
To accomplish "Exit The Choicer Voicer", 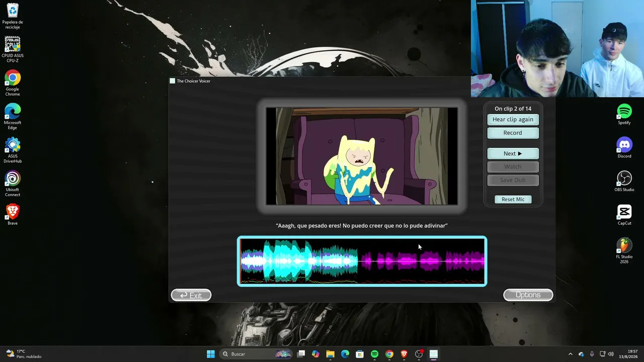I will [x=191, y=295].
